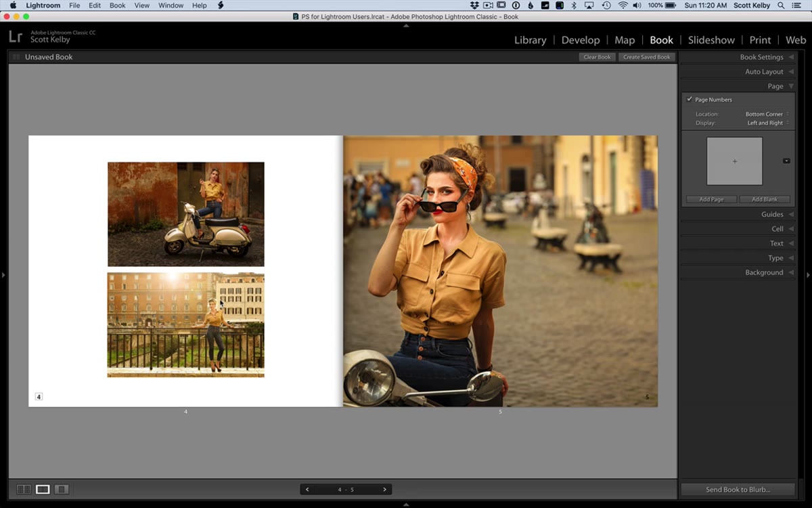The height and width of the screenshot is (508, 812).
Task: Select the single page view icon
Action: 62,489
